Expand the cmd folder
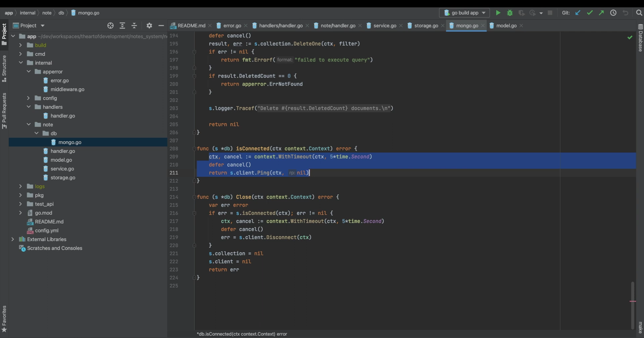Screen dimensions: 644x338 [x=20, y=54]
